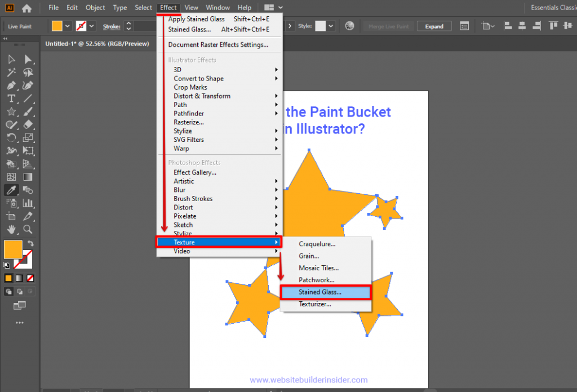Image resolution: width=577 pixels, height=392 pixels.
Task: Select the Eyedropper tool
Action: coord(11,190)
